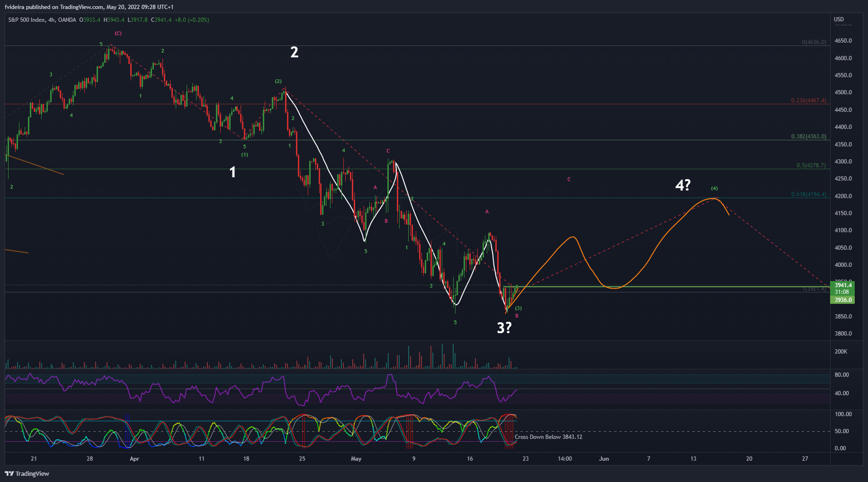This screenshot has height=482, width=868.
Task: Click the RSI scale label 80.00
Action: pyautogui.click(x=841, y=375)
